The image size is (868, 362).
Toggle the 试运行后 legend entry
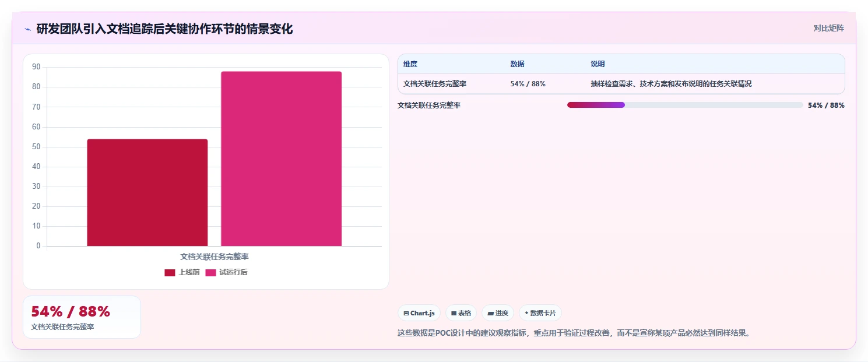point(226,272)
